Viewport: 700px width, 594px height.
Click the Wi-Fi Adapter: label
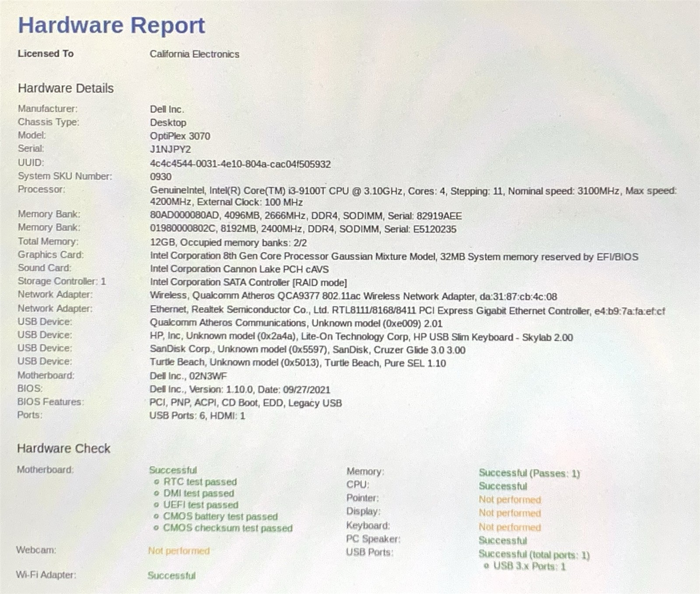click(46, 575)
